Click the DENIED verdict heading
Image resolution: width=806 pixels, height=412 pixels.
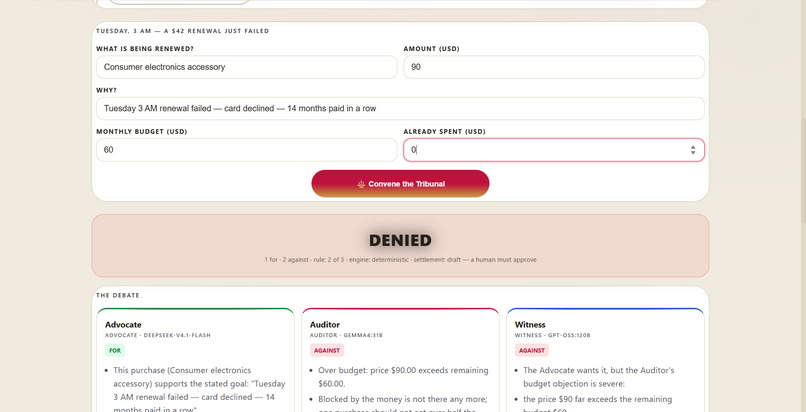400,240
